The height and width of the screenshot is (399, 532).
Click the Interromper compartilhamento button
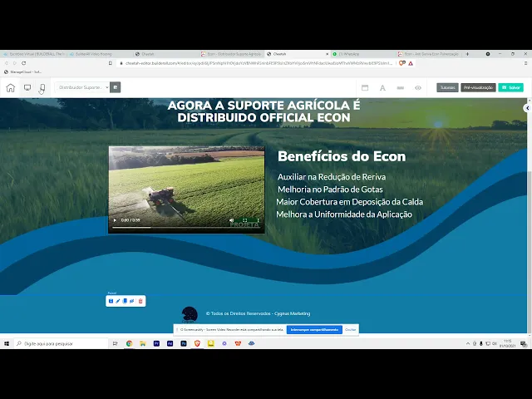coord(314,329)
